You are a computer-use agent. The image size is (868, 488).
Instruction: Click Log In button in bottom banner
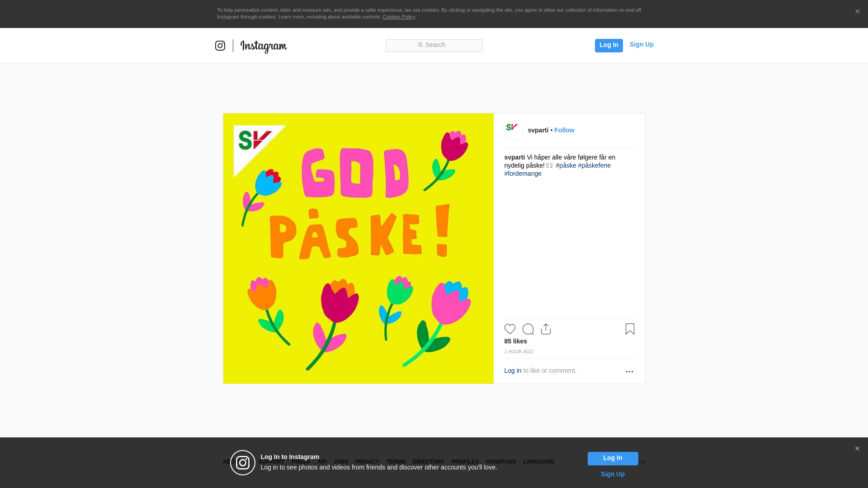[x=613, y=458]
